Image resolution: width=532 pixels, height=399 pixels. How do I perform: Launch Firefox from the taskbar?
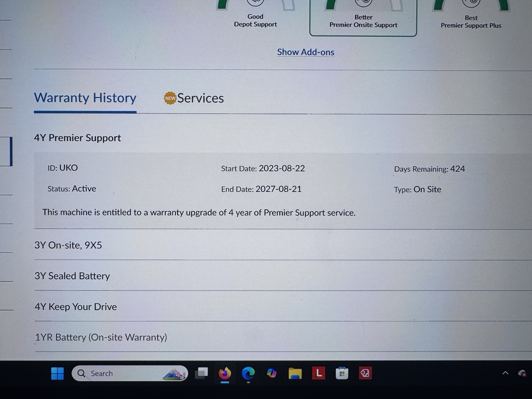click(x=225, y=373)
